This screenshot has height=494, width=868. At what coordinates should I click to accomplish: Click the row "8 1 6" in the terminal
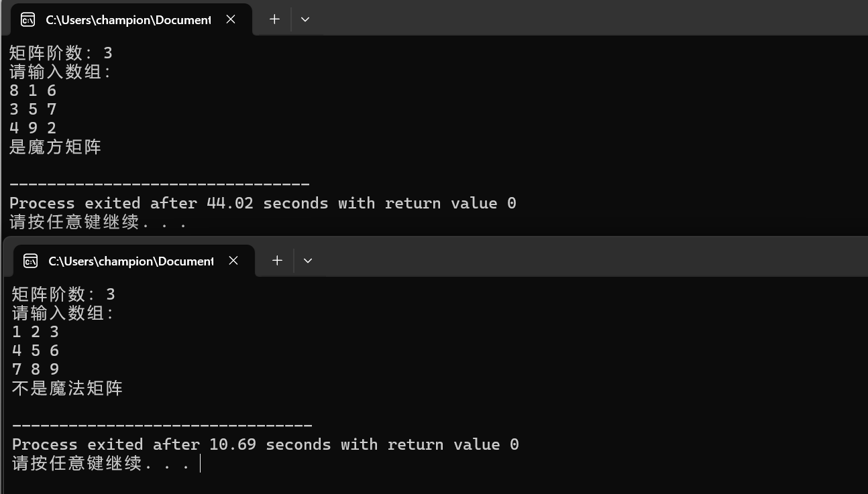pyautogui.click(x=33, y=90)
